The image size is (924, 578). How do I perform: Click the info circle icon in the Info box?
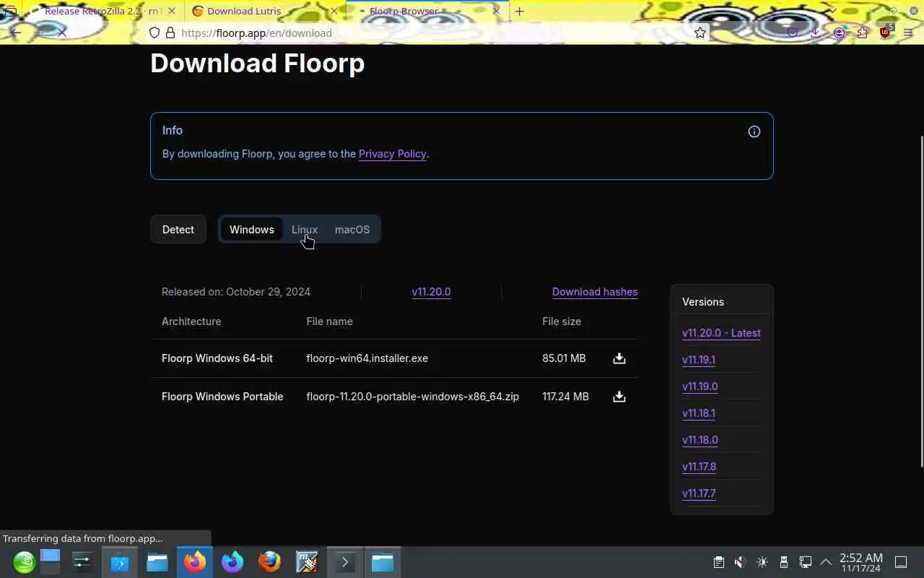click(754, 131)
